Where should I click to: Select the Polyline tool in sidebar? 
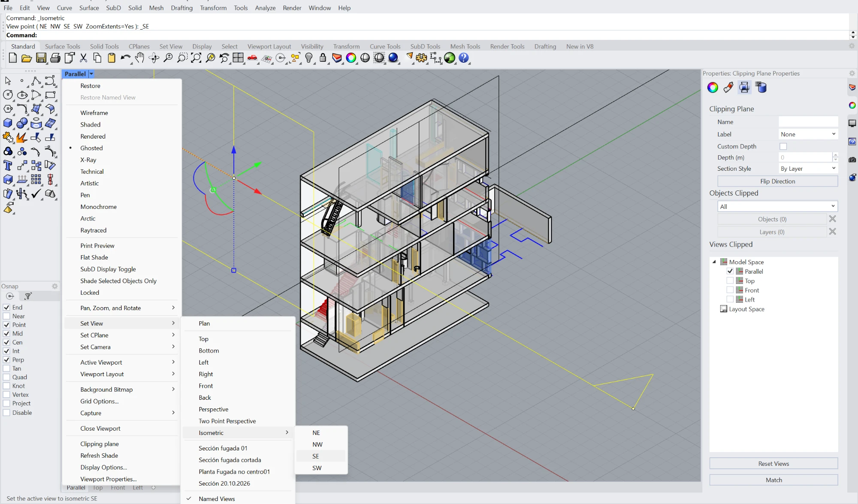[36, 81]
